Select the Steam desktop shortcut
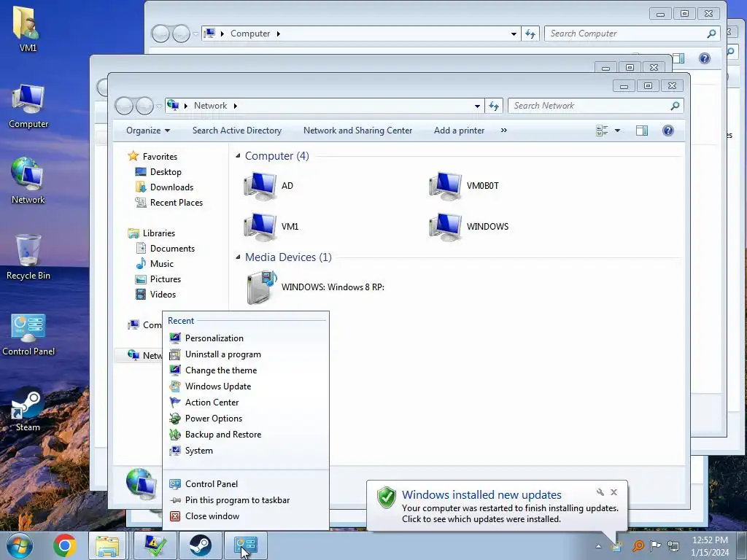Image resolution: width=747 pixels, height=560 pixels. [x=28, y=411]
